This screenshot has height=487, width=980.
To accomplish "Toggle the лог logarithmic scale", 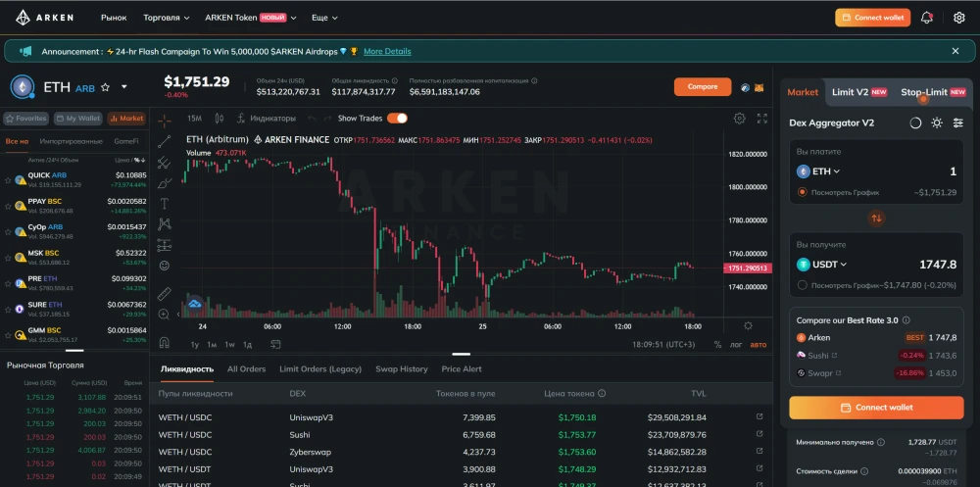I will (736, 345).
